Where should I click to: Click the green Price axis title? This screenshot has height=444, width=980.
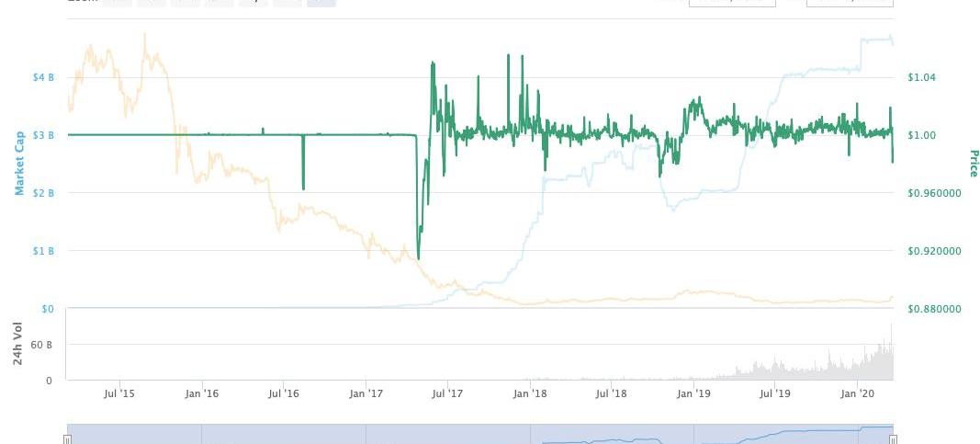click(973, 163)
